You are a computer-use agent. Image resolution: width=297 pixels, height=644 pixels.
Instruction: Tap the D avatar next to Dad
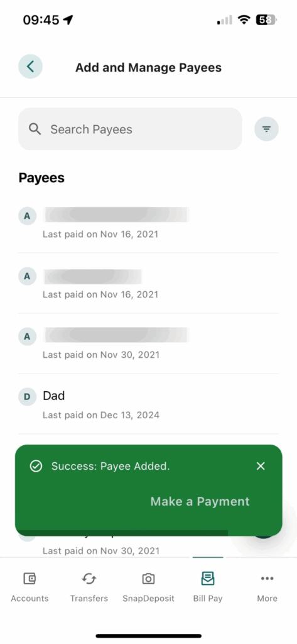pos(27,396)
